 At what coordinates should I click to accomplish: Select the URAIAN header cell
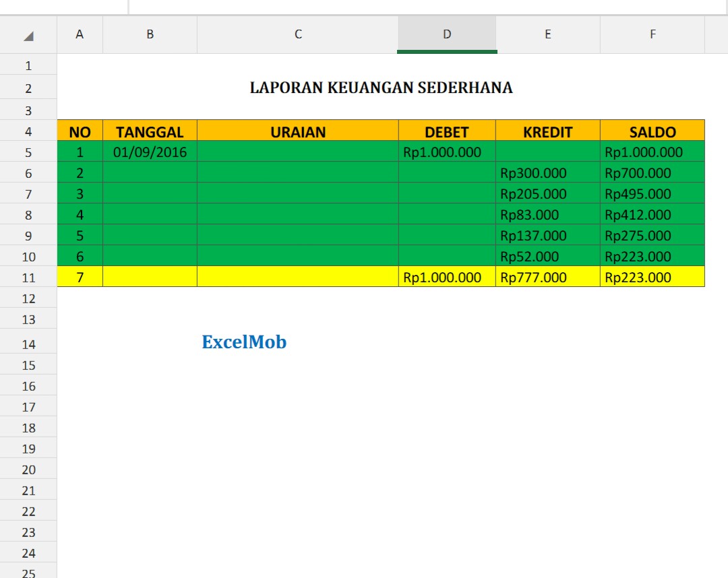click(x=297, y=131)
